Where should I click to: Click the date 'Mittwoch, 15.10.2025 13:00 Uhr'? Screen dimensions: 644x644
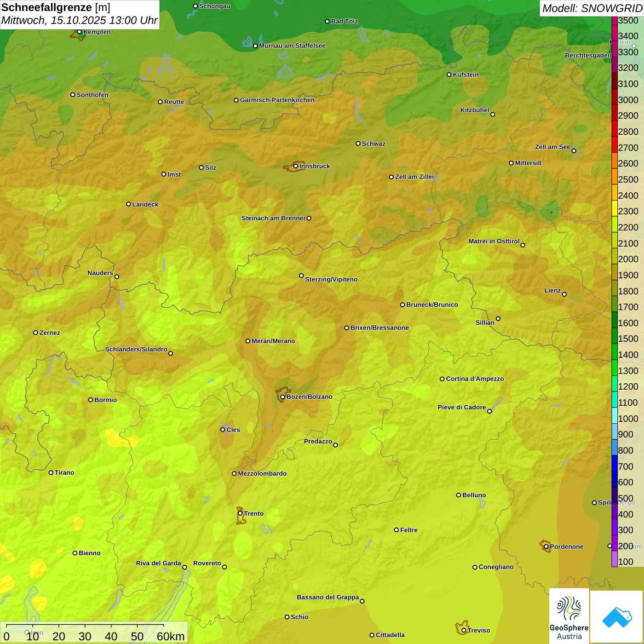79,20
